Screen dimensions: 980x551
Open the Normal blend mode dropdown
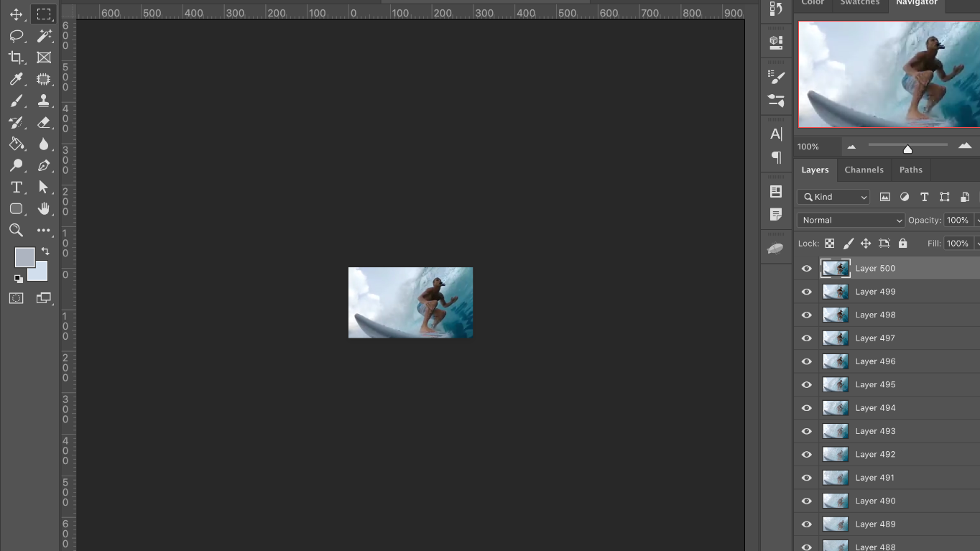(x=851, y=221)
